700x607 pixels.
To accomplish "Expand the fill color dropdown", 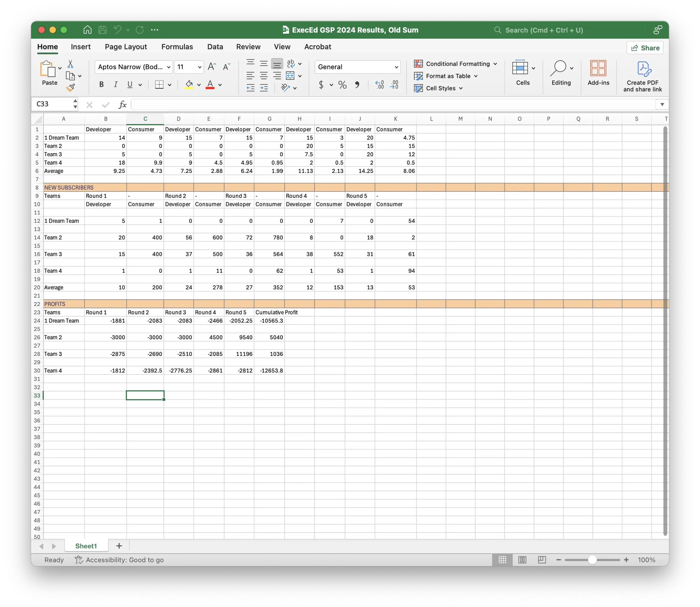I will 199,85.
